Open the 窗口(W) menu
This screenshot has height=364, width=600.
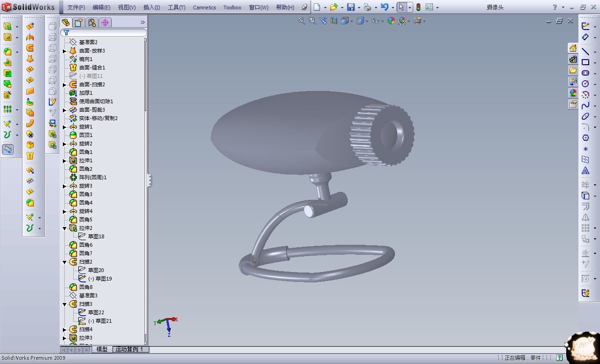click(x=258, y=8)
